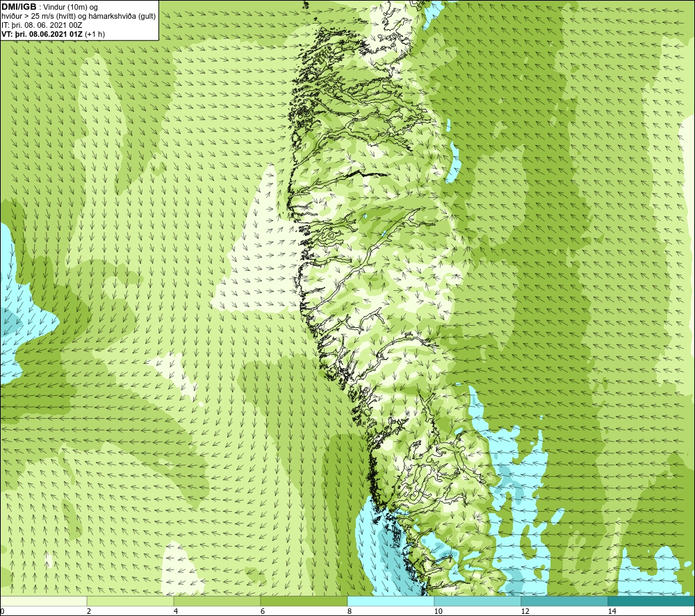Image resolution: width=695 pixels, height=616 pixels.
Task: Click the '8' label on the wind scale
Action: click(350, 611)
